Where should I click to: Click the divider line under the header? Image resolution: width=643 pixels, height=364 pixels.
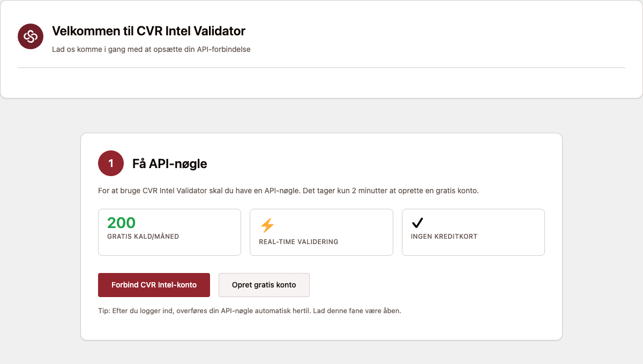tap(322, 67)
